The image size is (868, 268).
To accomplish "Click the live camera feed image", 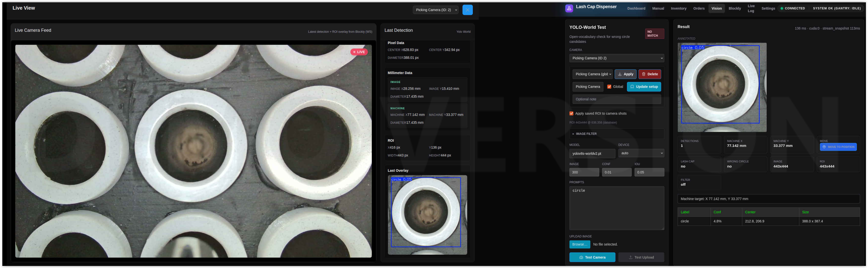I will tap(193, 151).
